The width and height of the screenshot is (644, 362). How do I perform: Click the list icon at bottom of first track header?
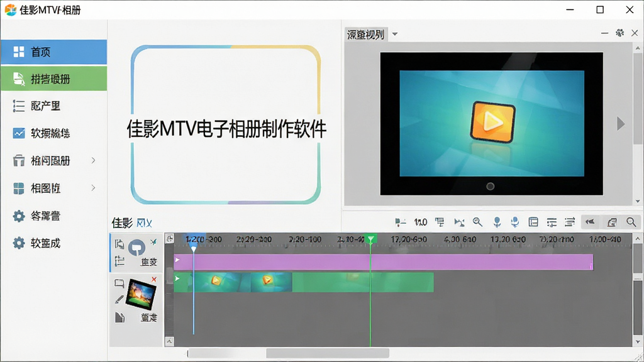(x=119, y=261)
